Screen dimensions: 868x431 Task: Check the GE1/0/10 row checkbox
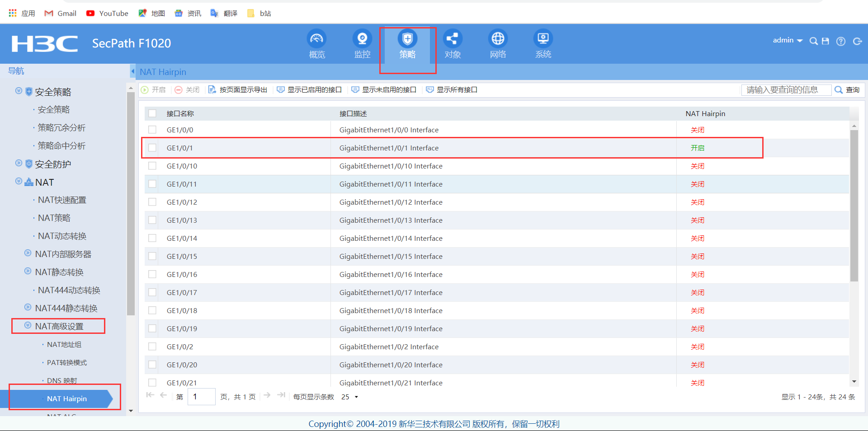[x=152, y=166]
